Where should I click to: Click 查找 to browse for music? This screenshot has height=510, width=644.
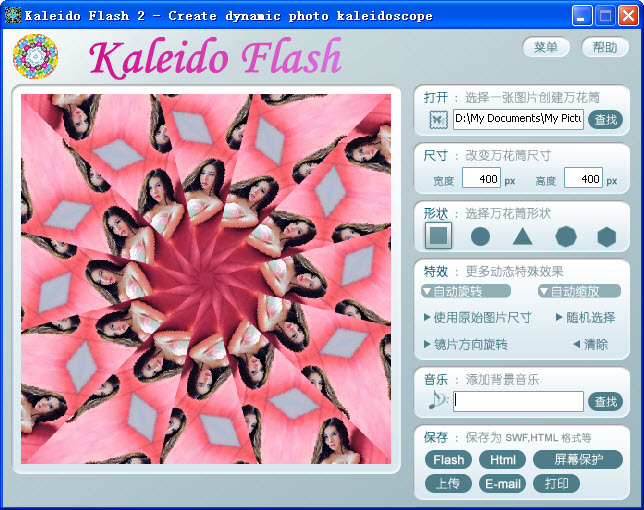pos(606,401)
